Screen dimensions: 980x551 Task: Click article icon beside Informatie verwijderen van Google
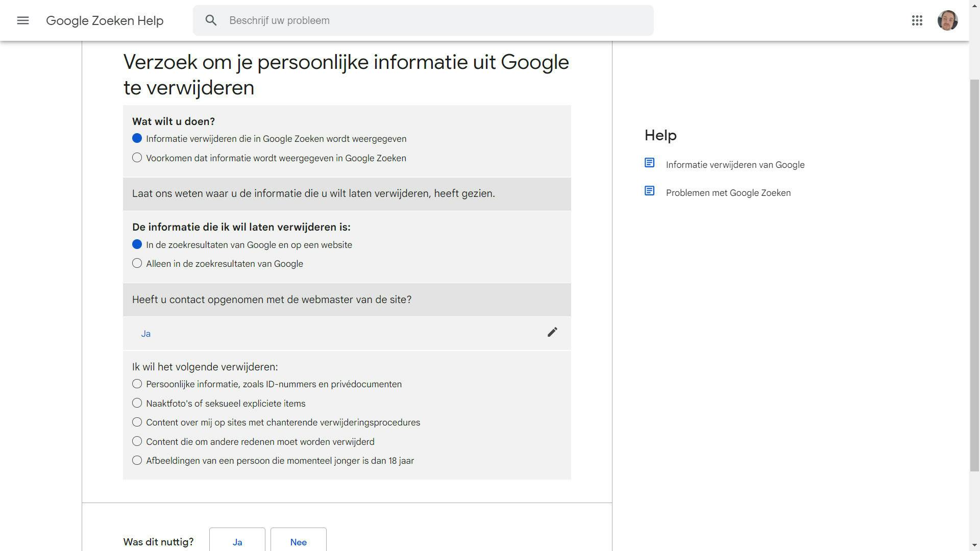pyautogui.click(x=649, y=163)
